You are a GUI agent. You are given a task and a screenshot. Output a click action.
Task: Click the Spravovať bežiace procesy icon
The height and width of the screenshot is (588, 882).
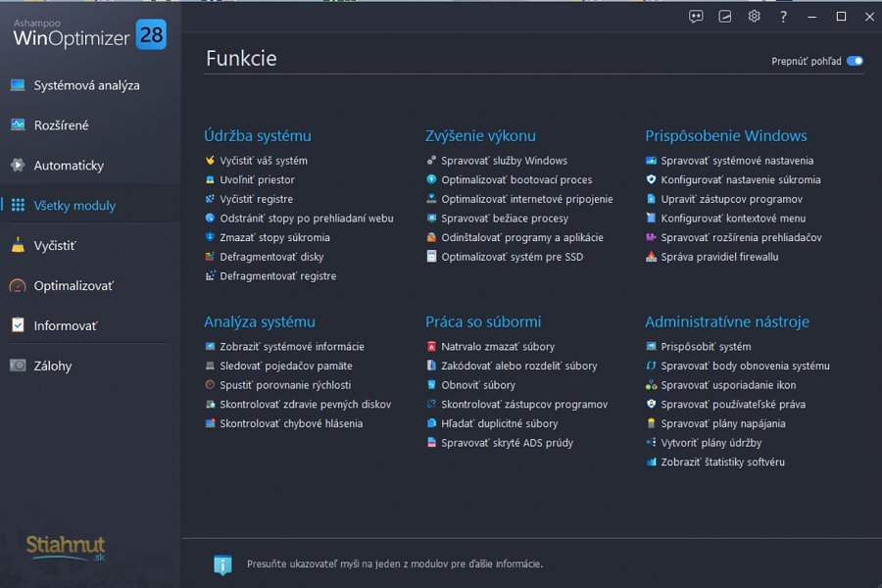[431, 218]
